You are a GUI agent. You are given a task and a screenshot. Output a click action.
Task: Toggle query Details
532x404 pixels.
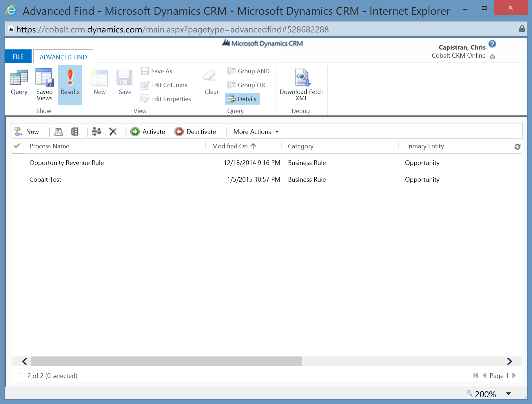(242, 99)
